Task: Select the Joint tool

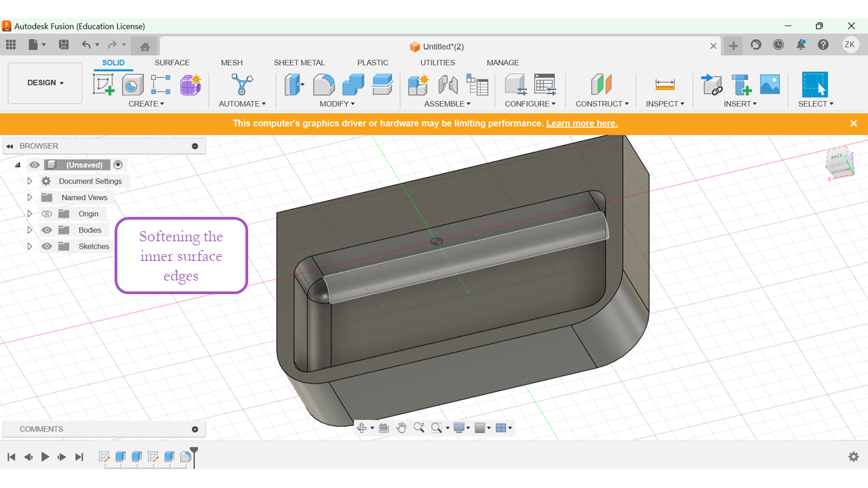Action: pyautogui.click(x=448, y=85)
